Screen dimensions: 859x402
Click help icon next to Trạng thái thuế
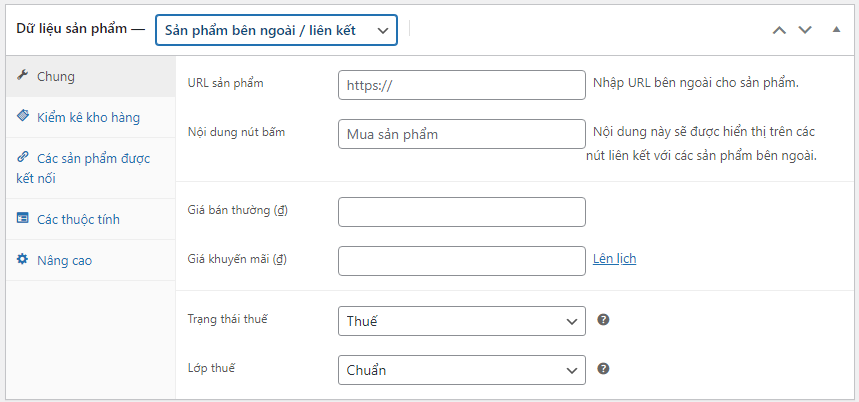pyautogui.click(x=603, y=320)
